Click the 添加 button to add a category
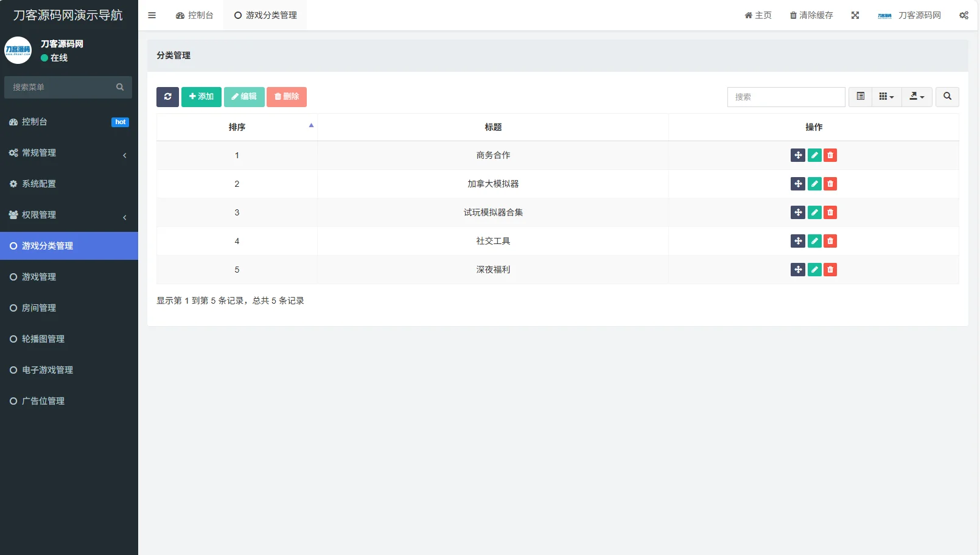 click(x=201, y=97)
